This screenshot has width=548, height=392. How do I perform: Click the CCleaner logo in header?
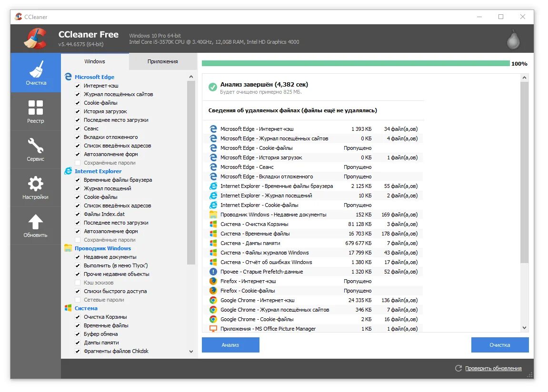[35, 39]
